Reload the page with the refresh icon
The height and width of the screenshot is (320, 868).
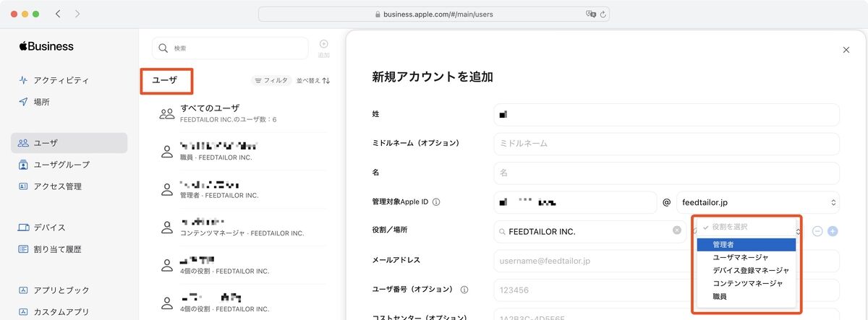click(603, 14)
